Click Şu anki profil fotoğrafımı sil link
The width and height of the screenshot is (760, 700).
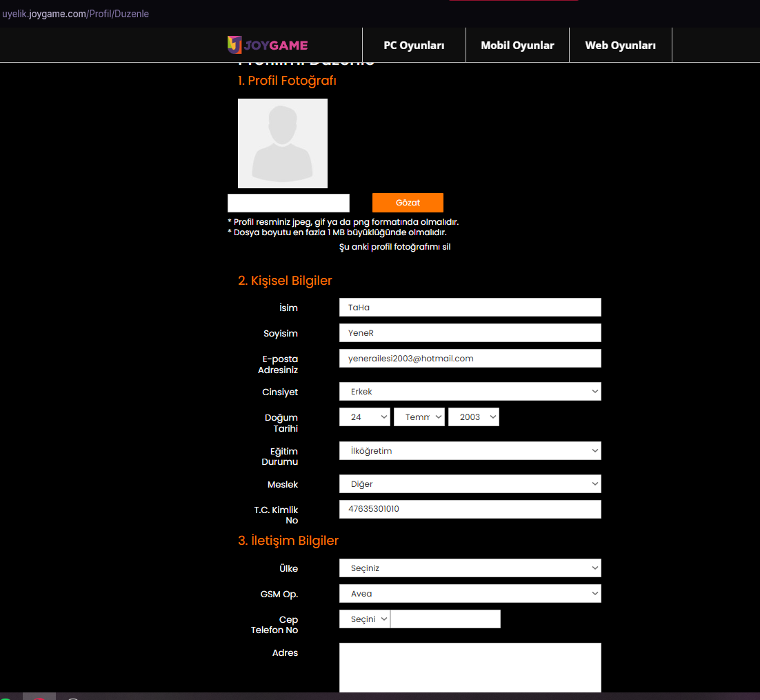(394, 247)
